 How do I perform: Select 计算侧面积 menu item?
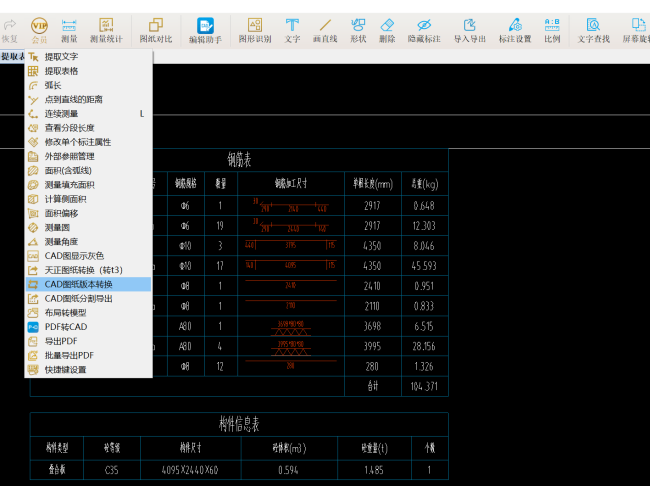click(88, 199)
